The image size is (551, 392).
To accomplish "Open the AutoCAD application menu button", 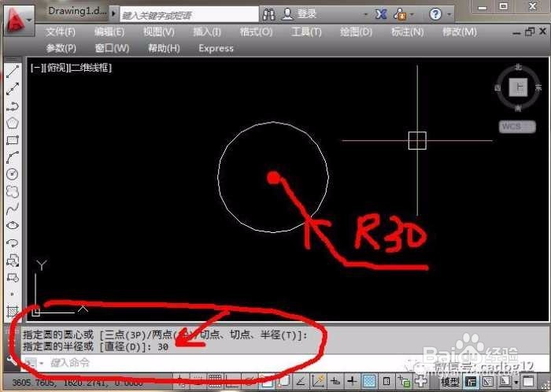I will point(19,20).
